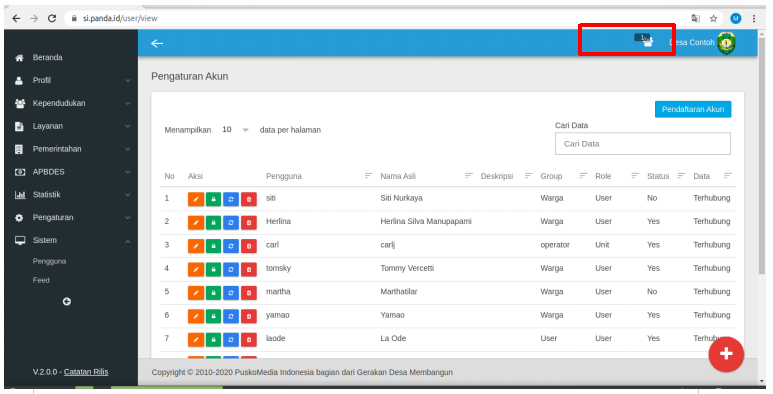Viewport: 773px width, 394px height.
Task: Edit the carl user row
Action: coord(196,246)
